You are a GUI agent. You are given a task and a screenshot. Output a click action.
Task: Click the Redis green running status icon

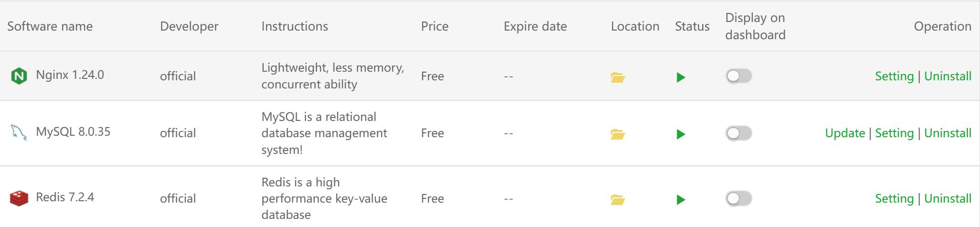pyautogui.click(x=681, y=199)
